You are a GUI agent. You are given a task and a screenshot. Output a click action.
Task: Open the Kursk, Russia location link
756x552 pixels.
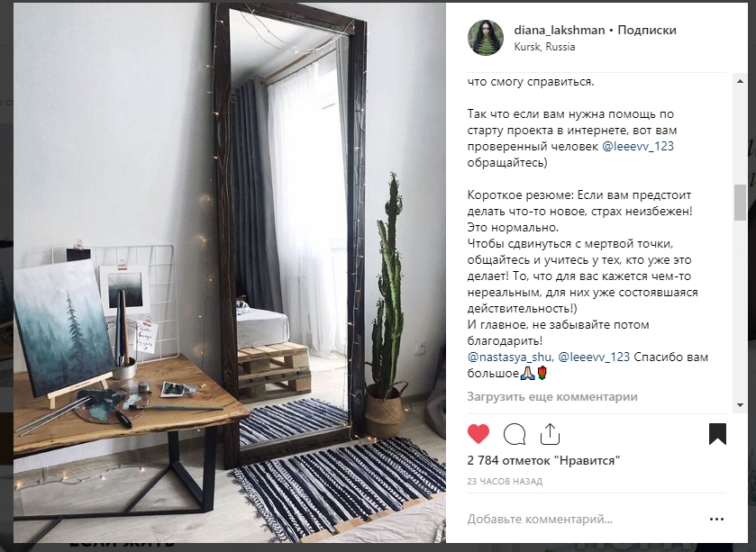tap(544, 47)
